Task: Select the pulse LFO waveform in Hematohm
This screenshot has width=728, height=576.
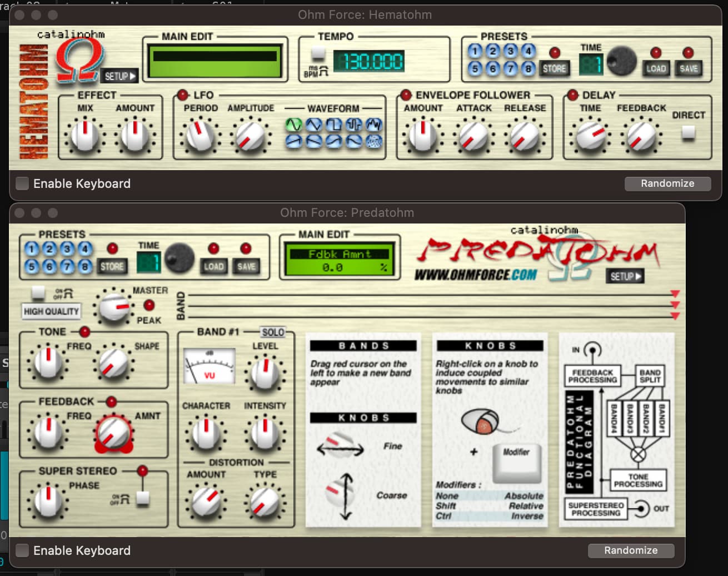Action: (x=354, y=125)
